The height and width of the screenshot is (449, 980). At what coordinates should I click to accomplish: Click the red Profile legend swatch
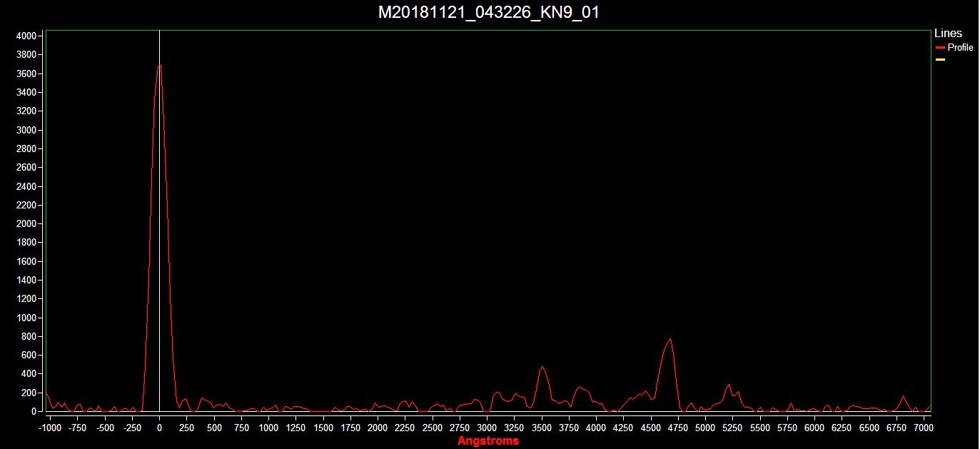point(940,48)
